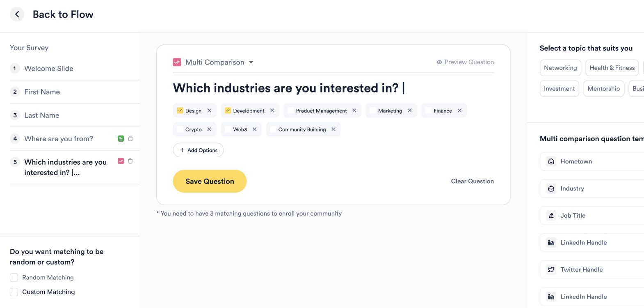Click the Clear Question link

click(x=472, y=181)
